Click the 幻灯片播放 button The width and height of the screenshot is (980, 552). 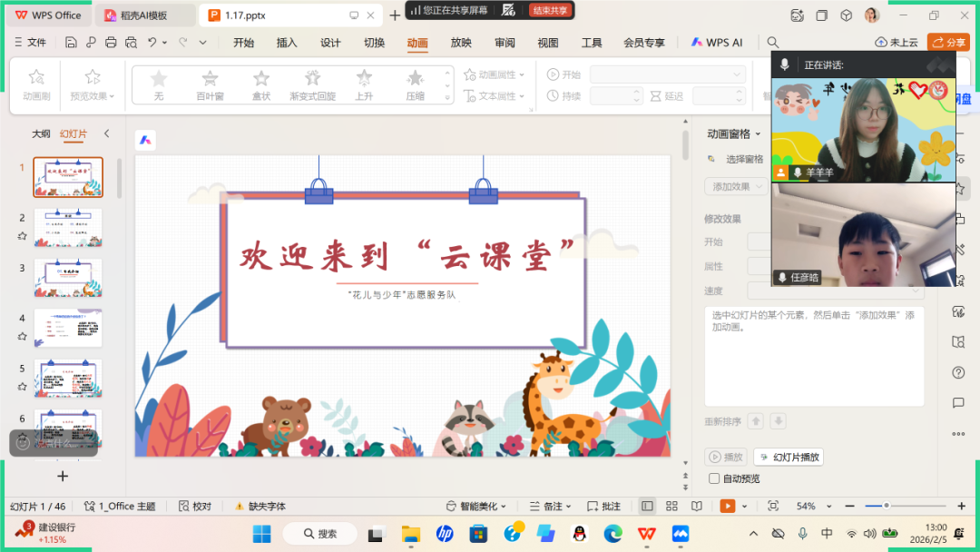point(789,458)
